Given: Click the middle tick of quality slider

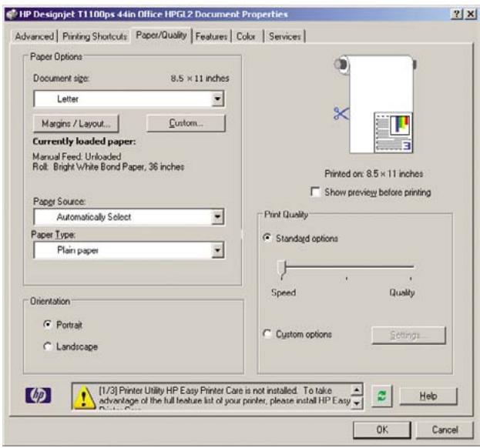Looking at the screenshot, I should pos(347,279).
